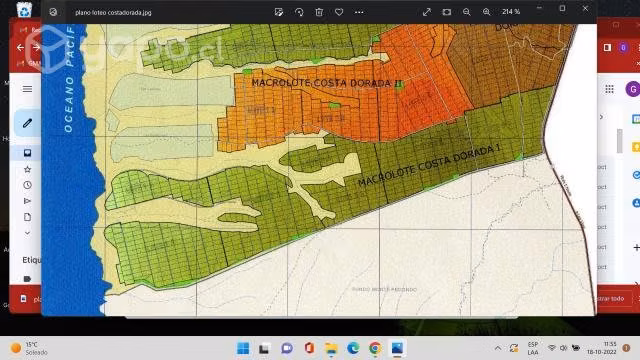Click the plus add-ons icon in Gmail side panel

click(x=636, y=247)
